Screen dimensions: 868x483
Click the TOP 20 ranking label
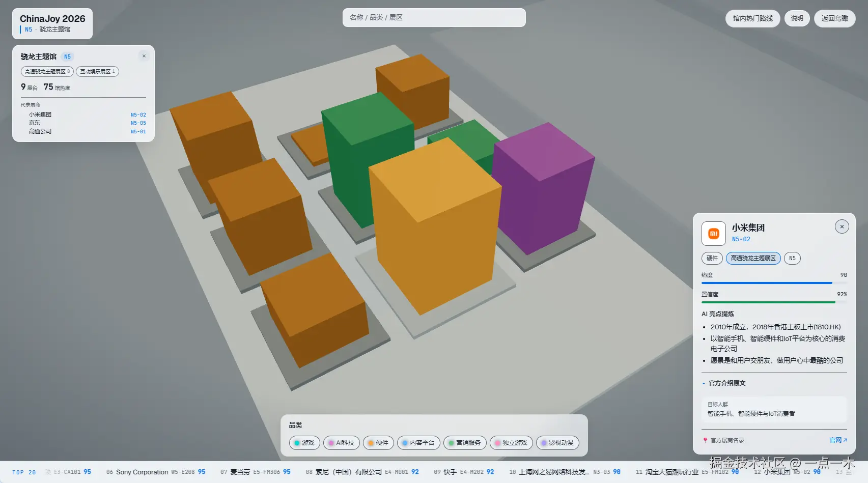pos(24,472)
